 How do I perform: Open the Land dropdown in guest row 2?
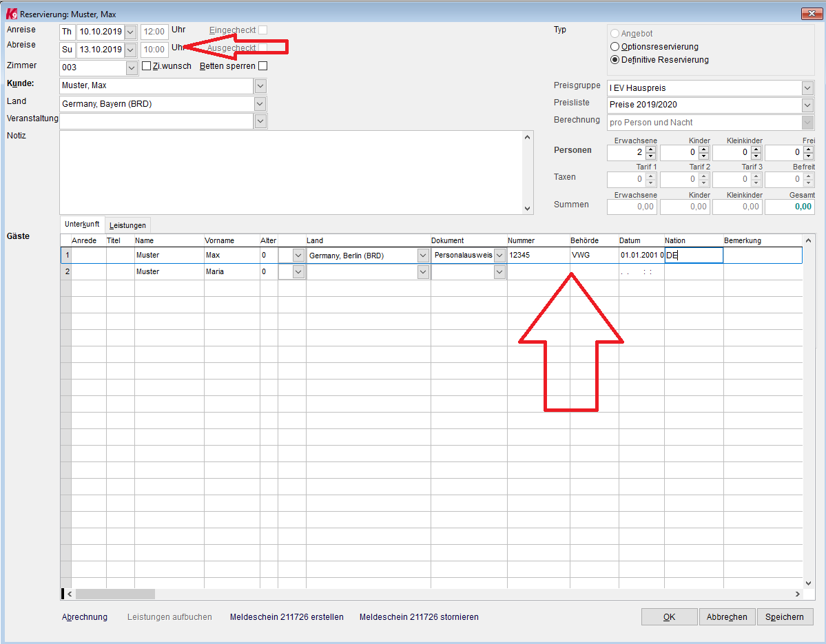click(423, 271)
